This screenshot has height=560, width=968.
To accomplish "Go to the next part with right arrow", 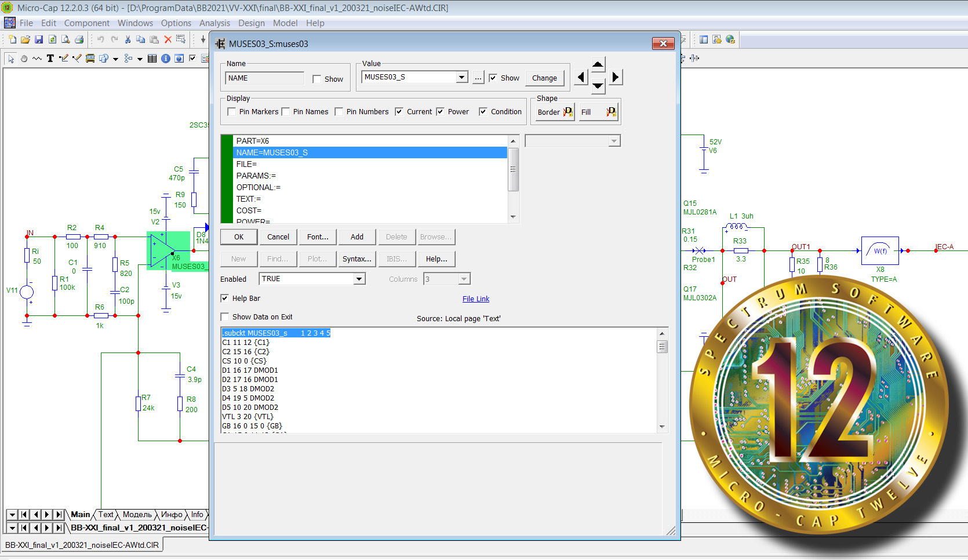I will click(616, 77).
